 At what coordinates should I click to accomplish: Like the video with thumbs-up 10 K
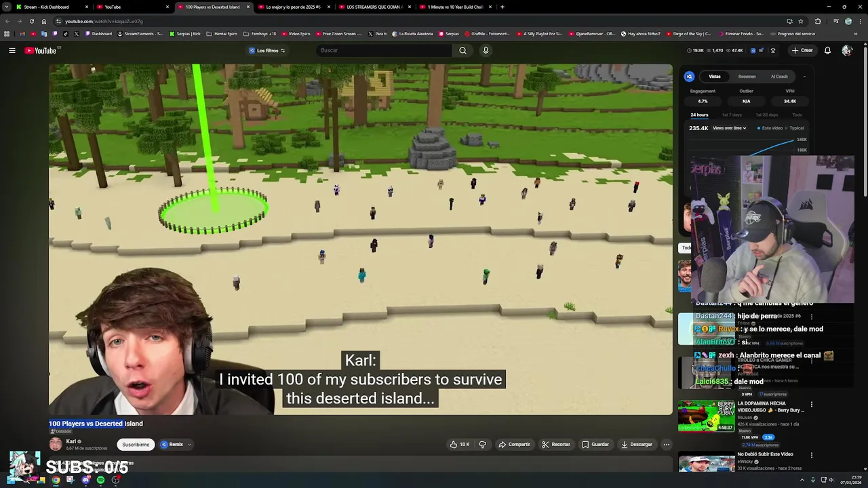[x=459, y=445]
